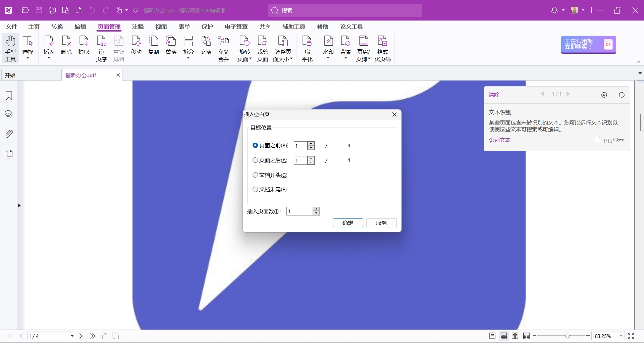Click the Copy pages (复制) icon
This screenshot has width=644, height=343.
coord(154,45)
